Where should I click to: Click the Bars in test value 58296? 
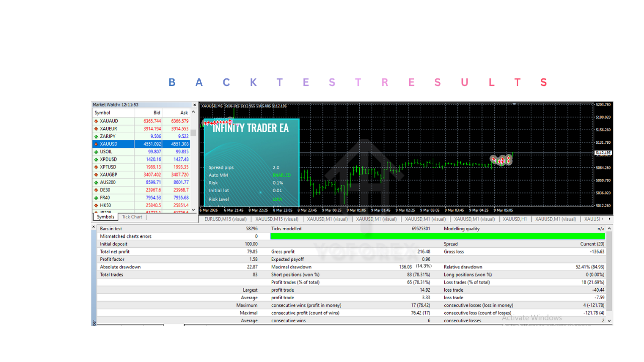[251, 229]
